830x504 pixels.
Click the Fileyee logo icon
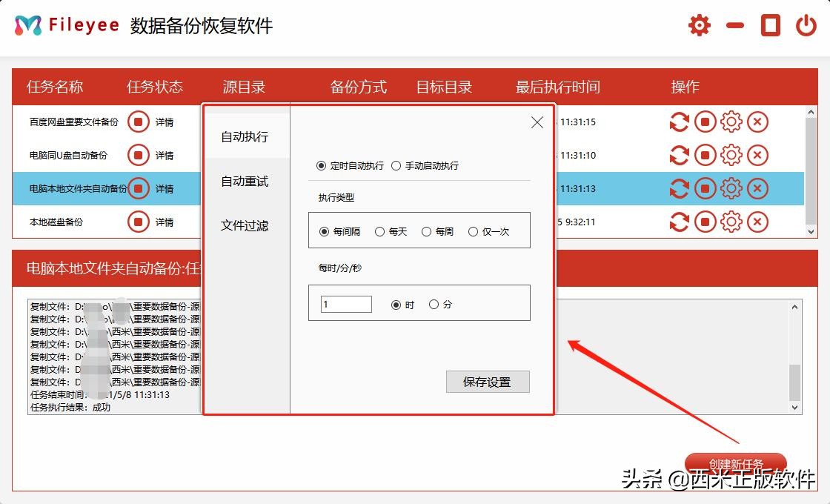26,24
